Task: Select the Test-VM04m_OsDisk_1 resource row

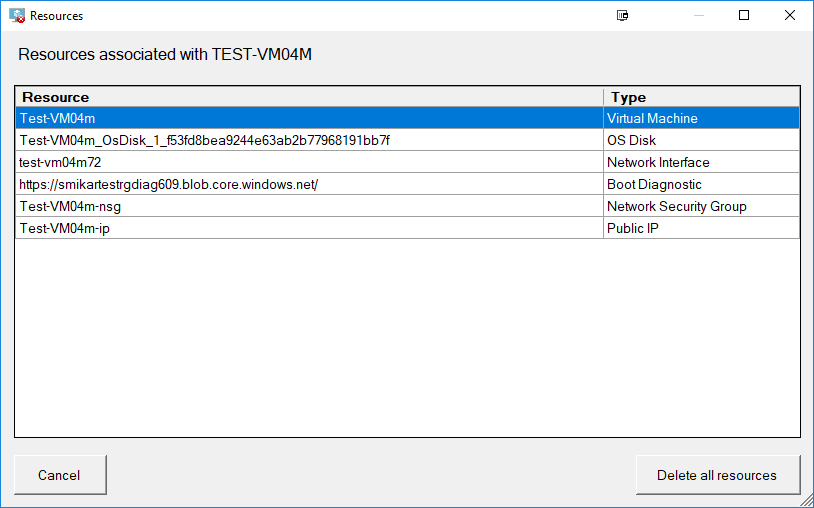Action: (x=408, y=140)
